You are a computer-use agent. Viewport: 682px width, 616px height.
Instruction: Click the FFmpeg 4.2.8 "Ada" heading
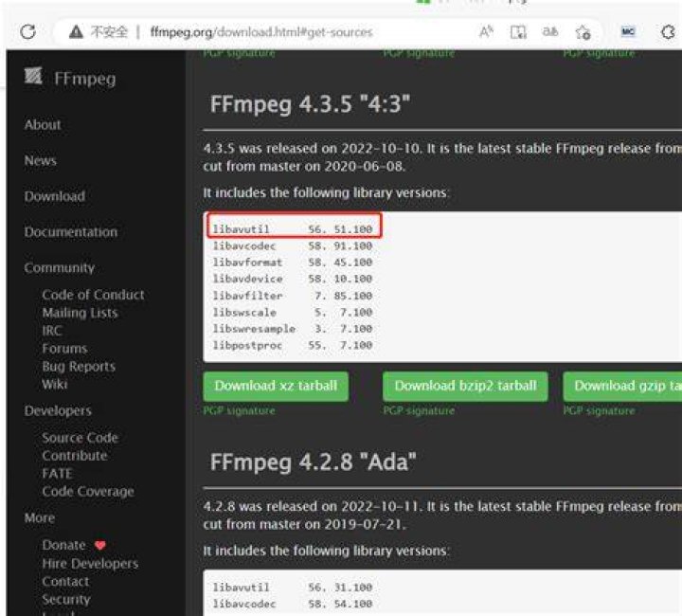(x=314, y=462)
